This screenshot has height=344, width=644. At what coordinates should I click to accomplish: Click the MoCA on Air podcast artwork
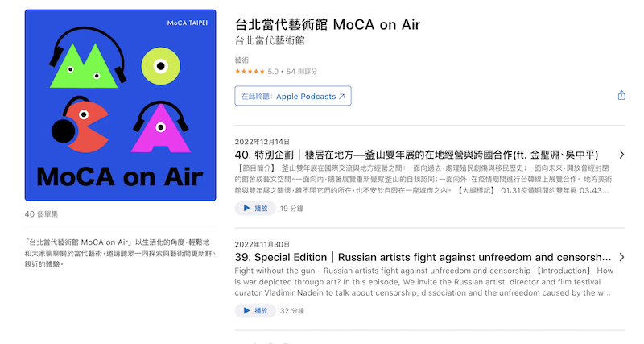pos(121,105)
